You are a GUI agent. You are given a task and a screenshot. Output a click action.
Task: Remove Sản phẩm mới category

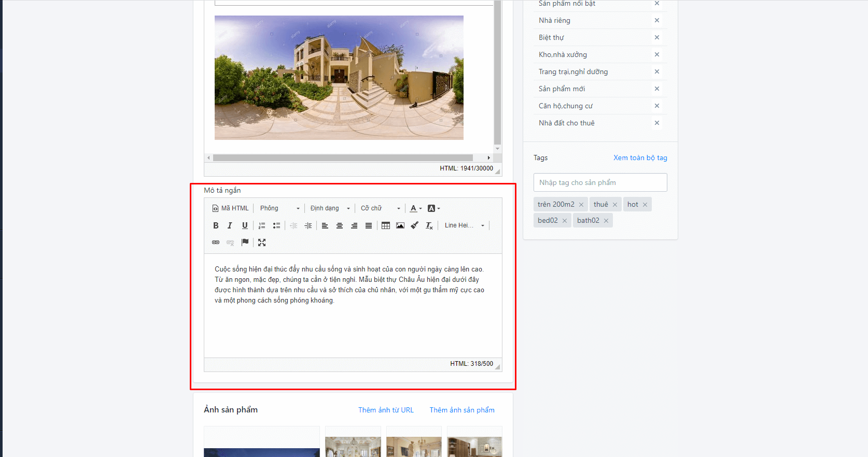(657, 89)
